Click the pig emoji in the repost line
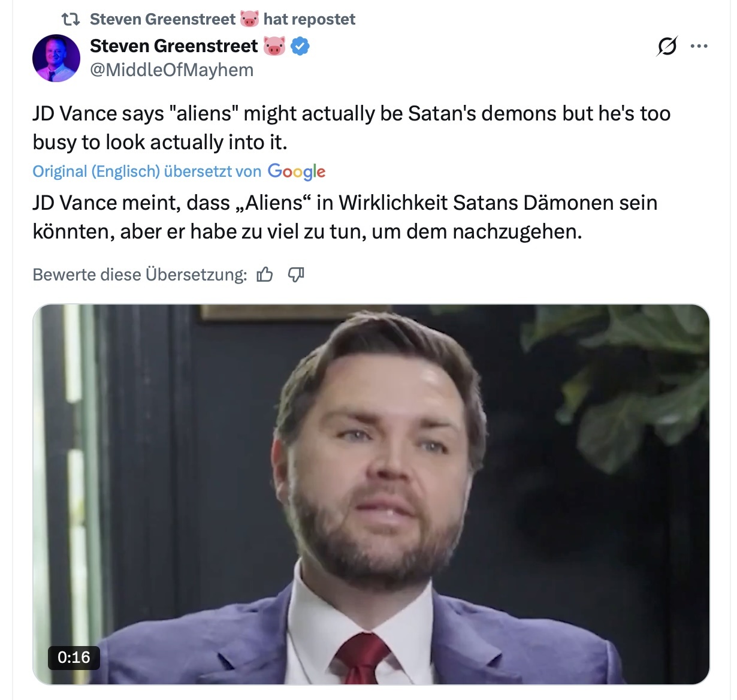This screenshot has width=737, height=700. 249,19
